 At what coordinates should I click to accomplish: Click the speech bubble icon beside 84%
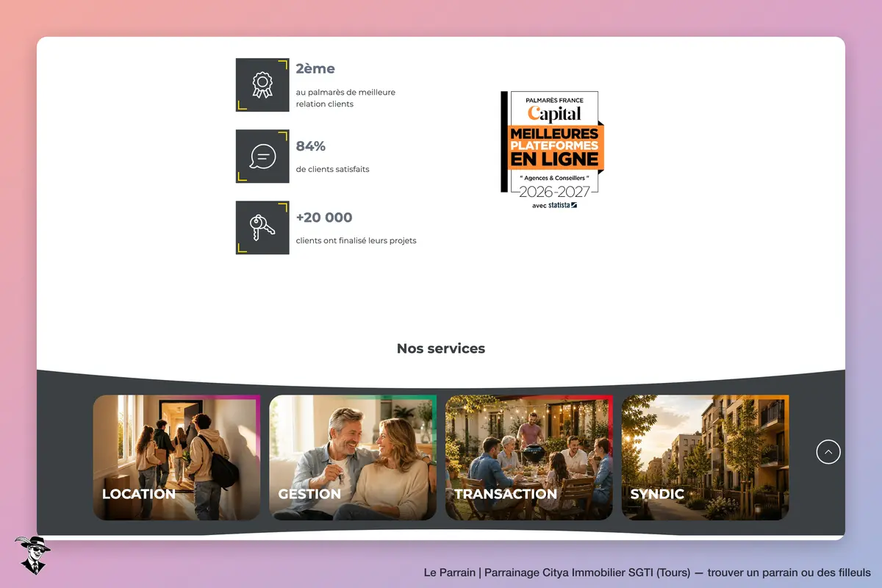[x=262, y=157]
